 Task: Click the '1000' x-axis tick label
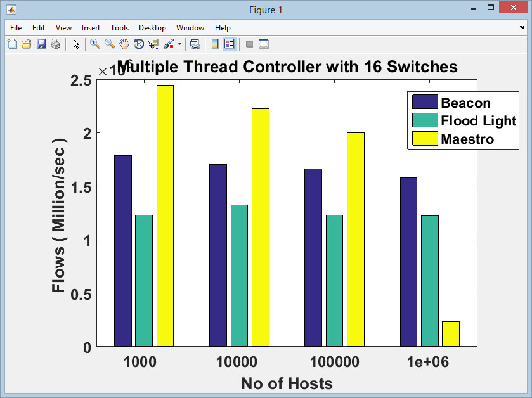click(x=139, y=362)
